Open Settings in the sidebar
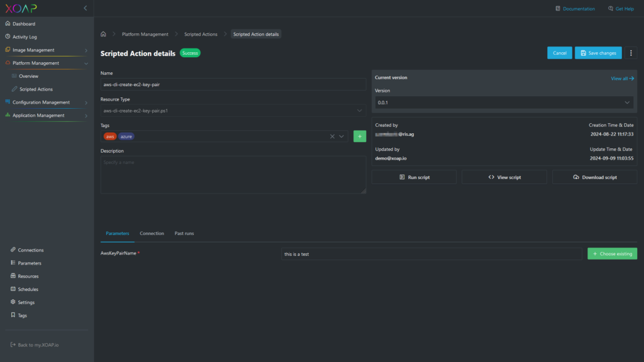Viewport: 644px width, 362px height. 26,302
